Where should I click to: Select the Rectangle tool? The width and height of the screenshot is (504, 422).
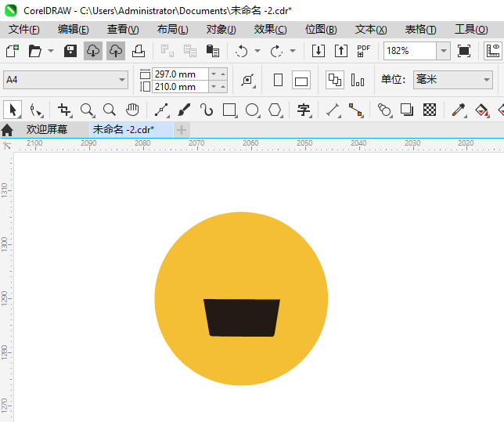pyautogui.click(x=230, y=110)
